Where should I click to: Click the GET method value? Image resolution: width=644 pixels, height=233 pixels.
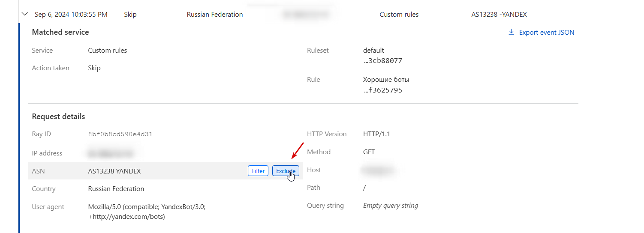pyautogui.click(x=369, y=152)
